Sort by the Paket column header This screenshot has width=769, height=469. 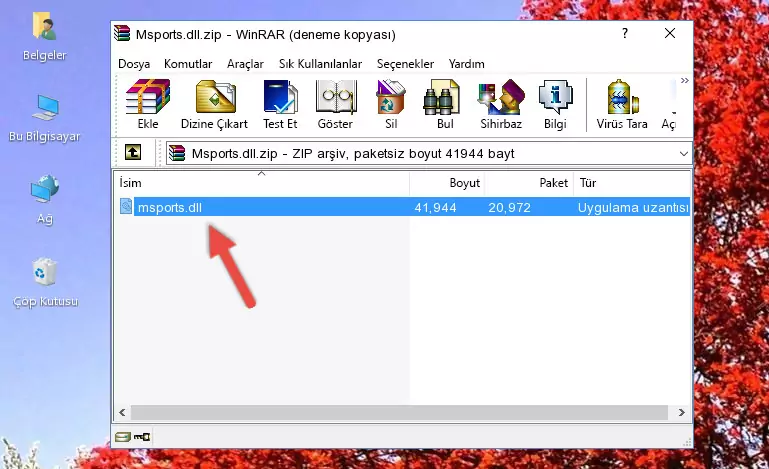pyautogui.click(x=529, y=183)
